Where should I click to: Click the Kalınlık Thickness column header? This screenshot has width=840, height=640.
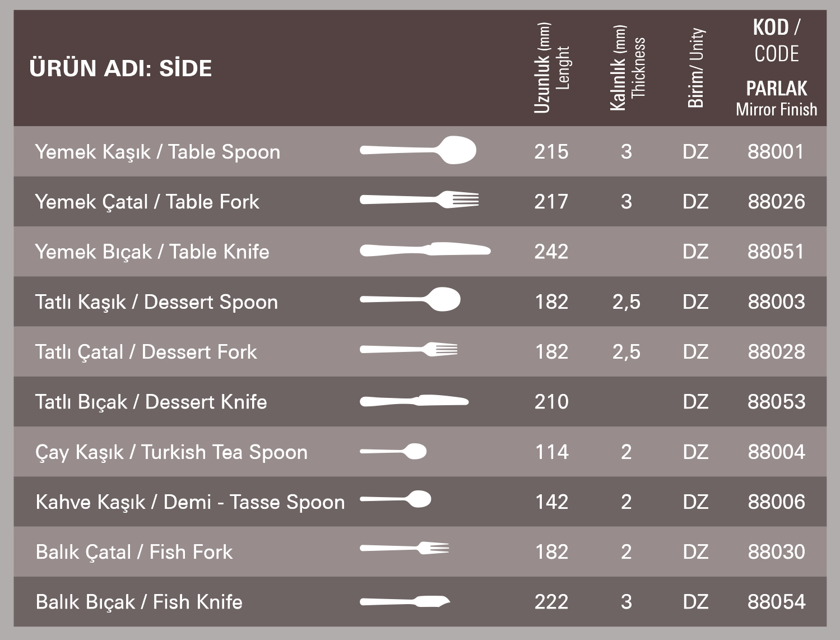tap(627, 68)
